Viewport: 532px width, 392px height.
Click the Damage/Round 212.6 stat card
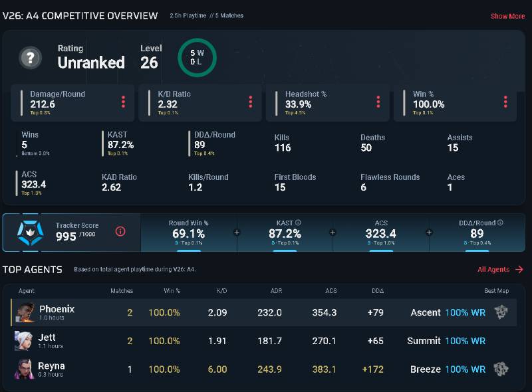(72, 103)
